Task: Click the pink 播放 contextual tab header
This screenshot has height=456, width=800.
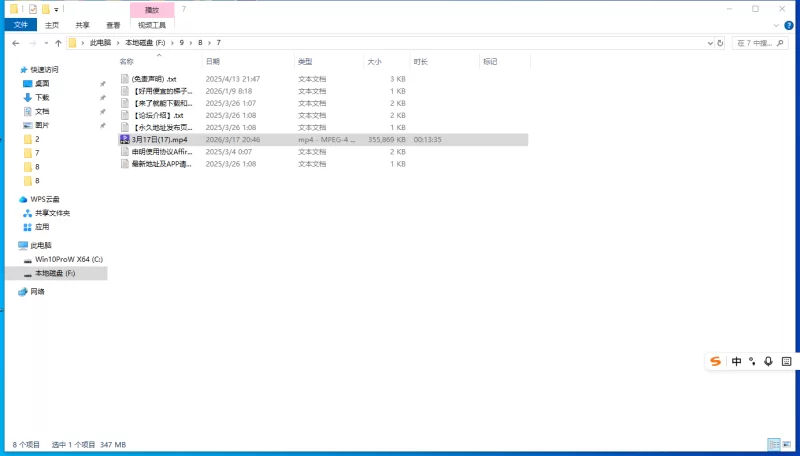Action: click(x=152, y=10)
